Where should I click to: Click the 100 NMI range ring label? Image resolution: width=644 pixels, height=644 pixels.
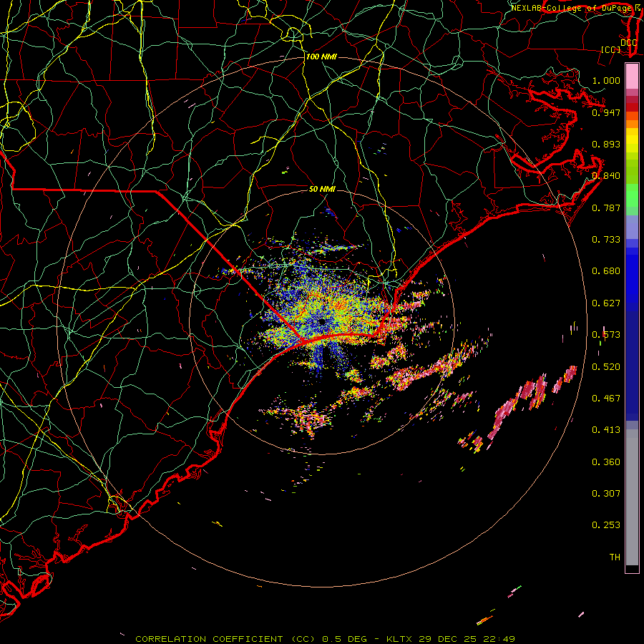(321, 57)
